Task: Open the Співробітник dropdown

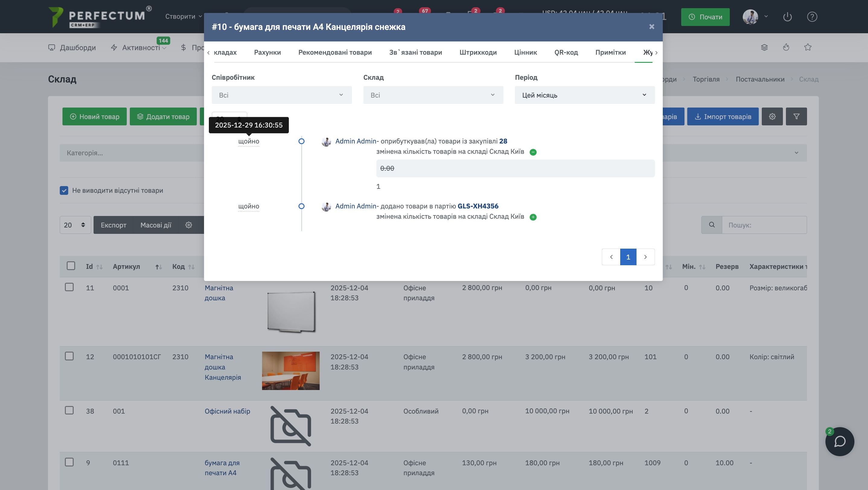Action: [x=281, y=95]
